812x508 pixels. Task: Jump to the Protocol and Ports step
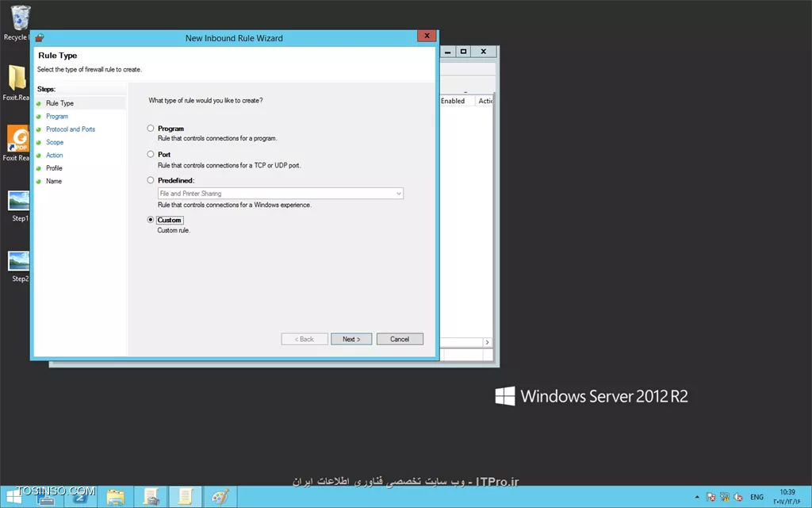pyautogui.click(x=71, y=129)
